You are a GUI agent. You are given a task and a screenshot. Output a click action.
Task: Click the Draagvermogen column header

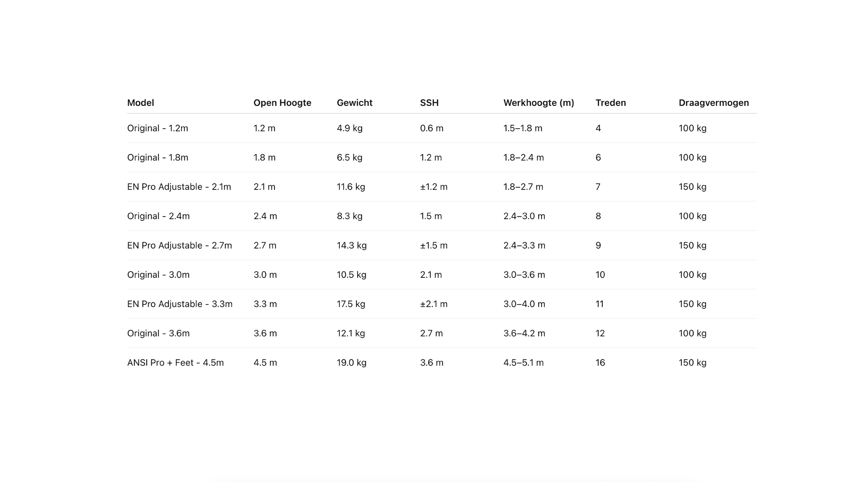pos(714,103)
